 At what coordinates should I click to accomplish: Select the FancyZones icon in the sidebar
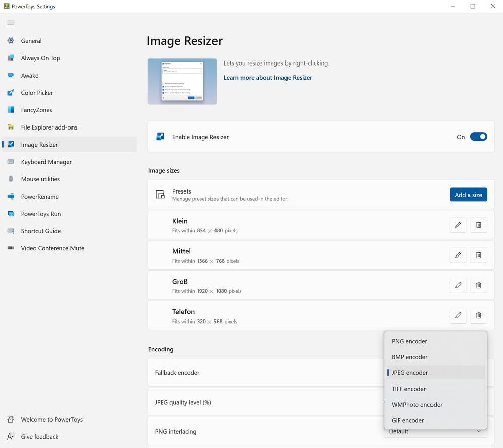(10, 110)
